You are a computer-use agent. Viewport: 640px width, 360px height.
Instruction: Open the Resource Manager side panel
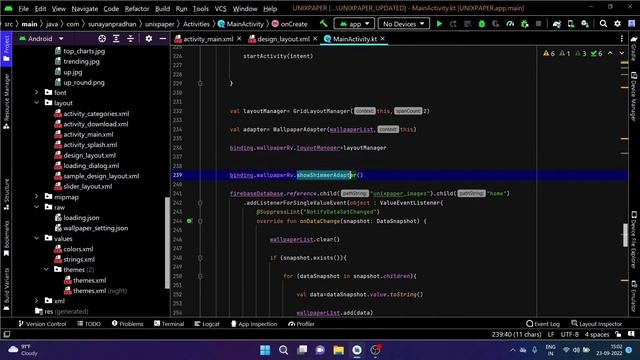point(6,101)
